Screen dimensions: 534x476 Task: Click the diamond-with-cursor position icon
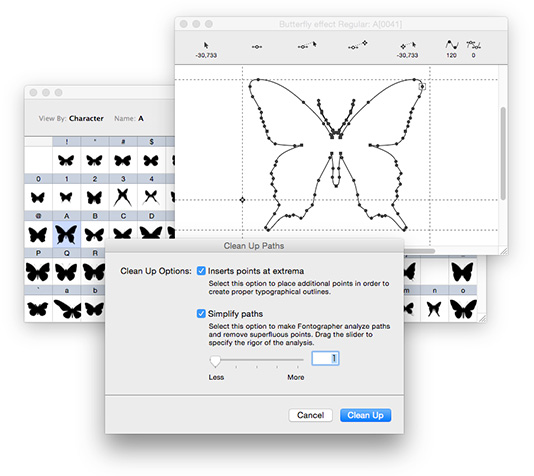point(408,45)
